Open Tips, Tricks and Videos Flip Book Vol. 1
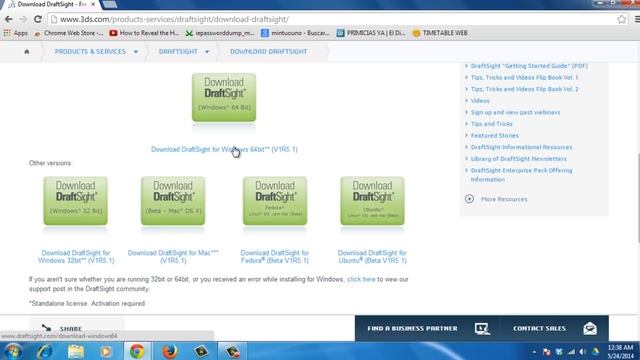 click(524, 78)
